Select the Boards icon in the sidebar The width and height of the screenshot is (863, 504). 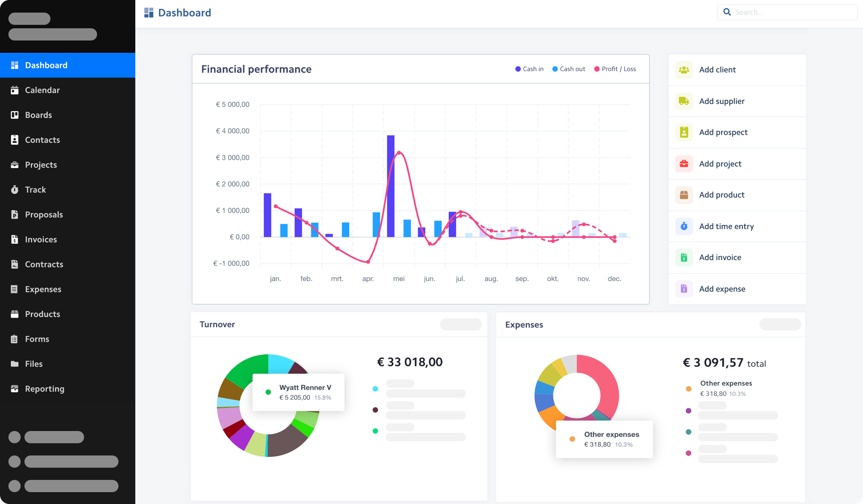coord(15,115)
